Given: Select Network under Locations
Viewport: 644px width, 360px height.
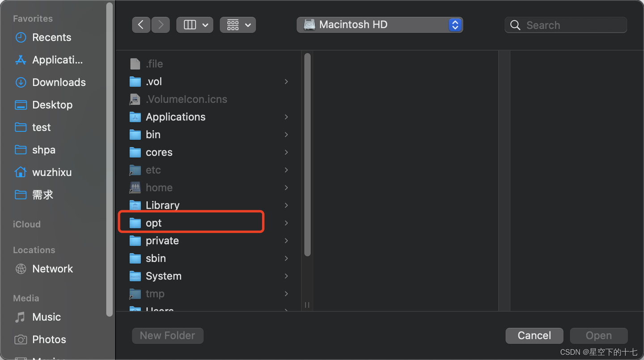Looking at the screenshot, I should point(52,269).
